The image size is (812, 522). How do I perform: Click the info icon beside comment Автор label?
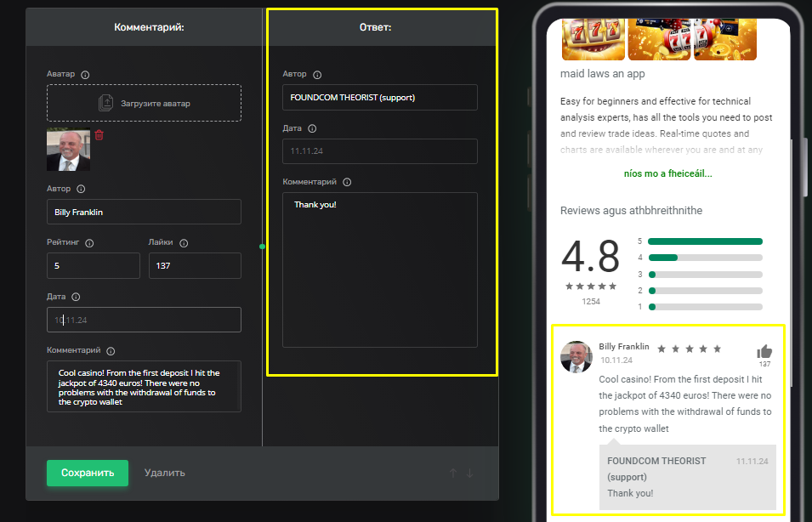[81, 189]
